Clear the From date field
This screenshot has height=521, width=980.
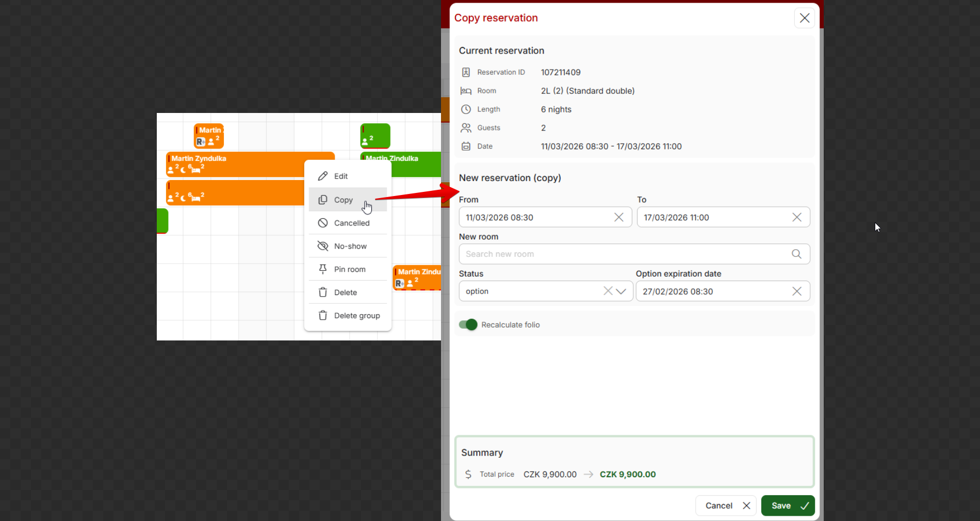[x=618, y=217]
